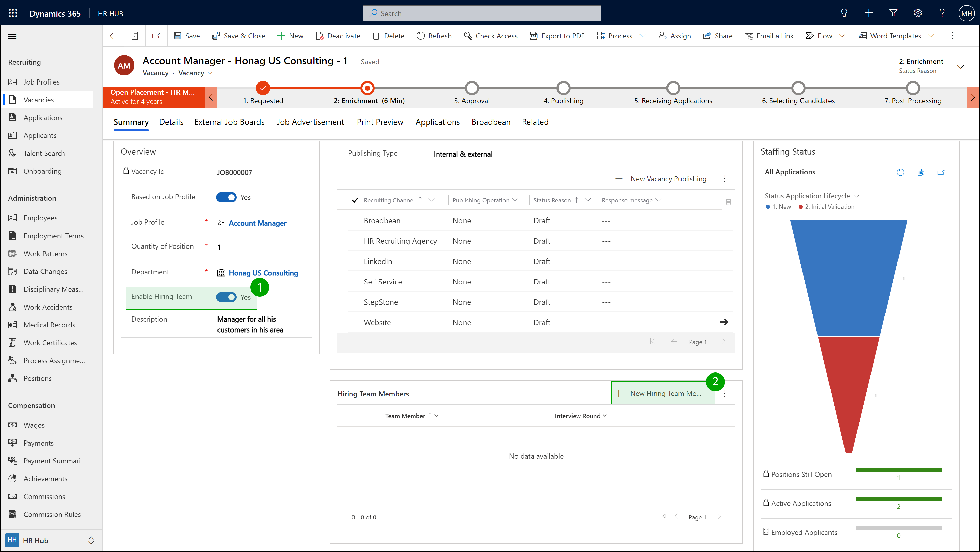The height and width of the screenshot is (552, 980).
Task: Open the advanced find funnel icon
Action: pos(893,13)
